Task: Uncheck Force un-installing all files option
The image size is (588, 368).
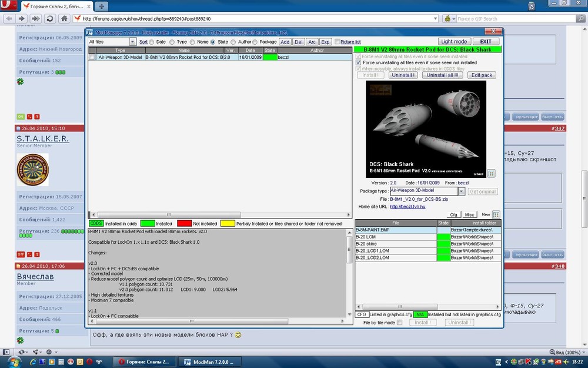Action: 358,63
